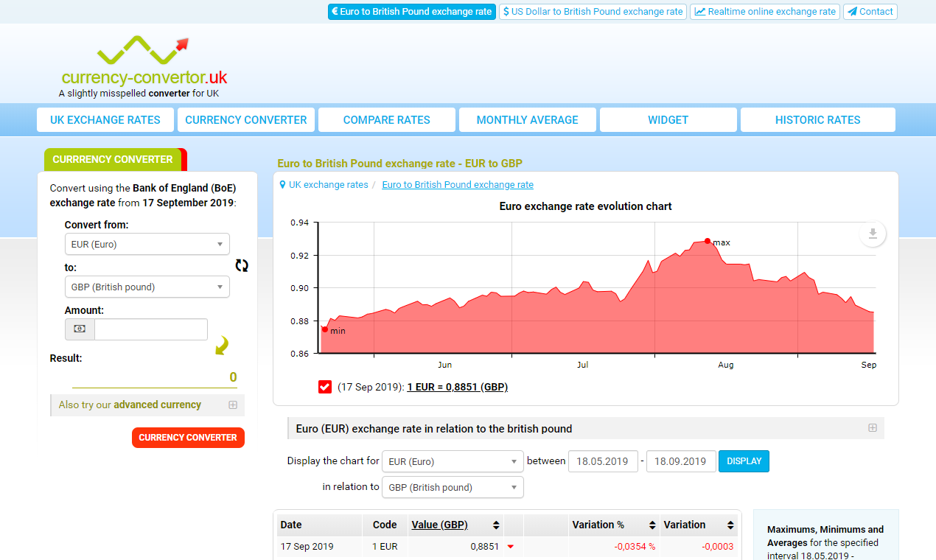
Task: Open the Display chart for EUR dropdown
Action: [452, 461]
